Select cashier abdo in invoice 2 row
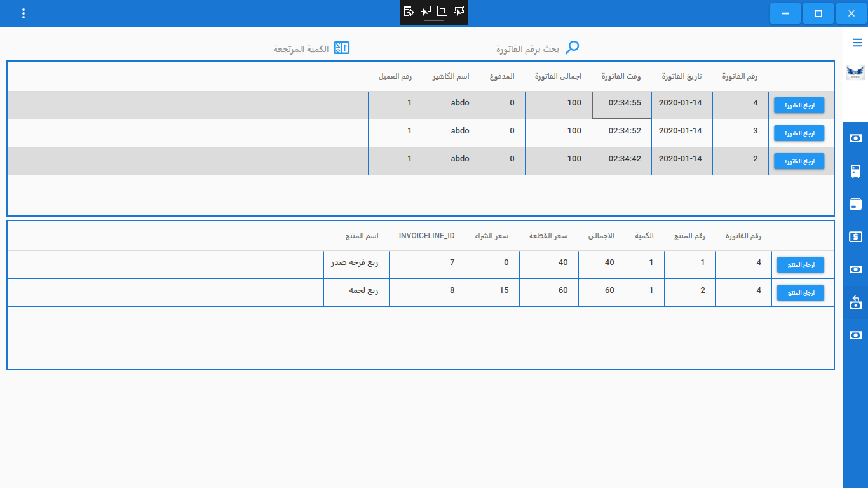868x488 pixels. [x=451, y=161]
